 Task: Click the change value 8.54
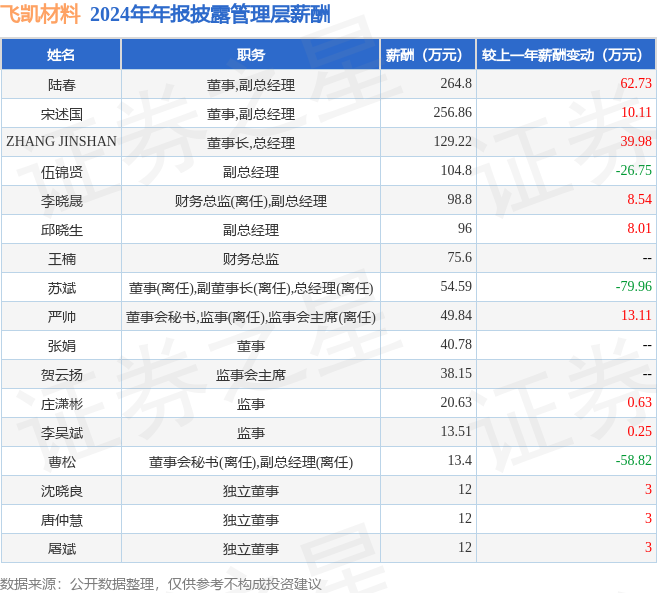(x=639, y=199)
